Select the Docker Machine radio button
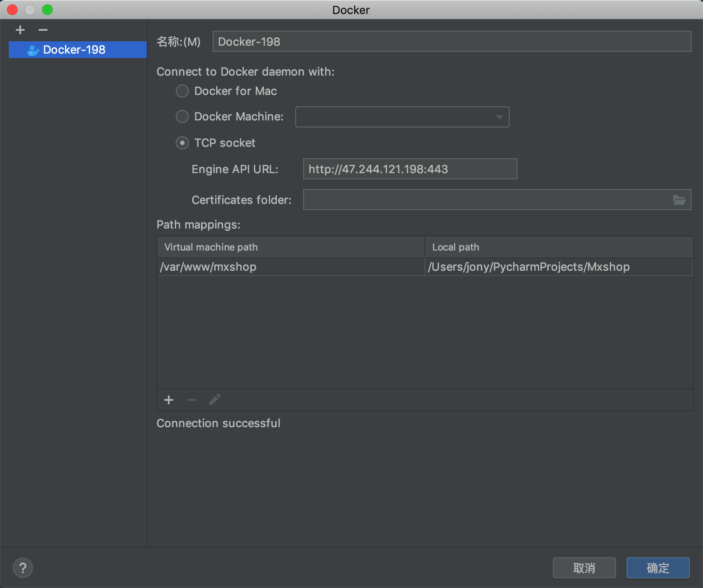This screenshot has width=703, height=588. [x=182, y=116]
